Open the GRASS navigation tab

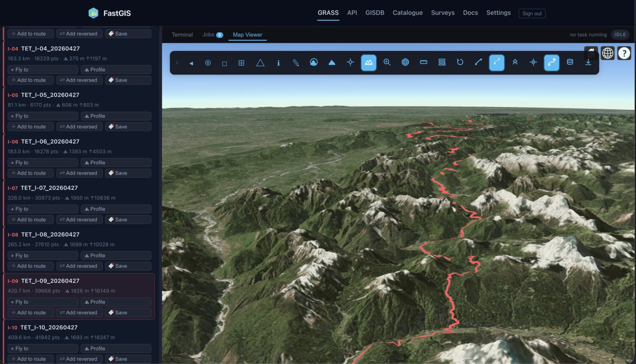click(328, 13)
